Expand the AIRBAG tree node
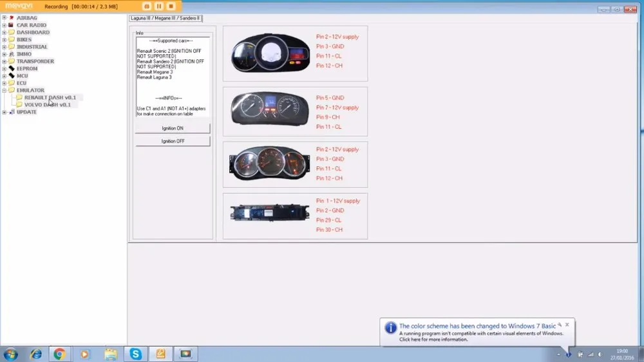 (x=4, y=17)
